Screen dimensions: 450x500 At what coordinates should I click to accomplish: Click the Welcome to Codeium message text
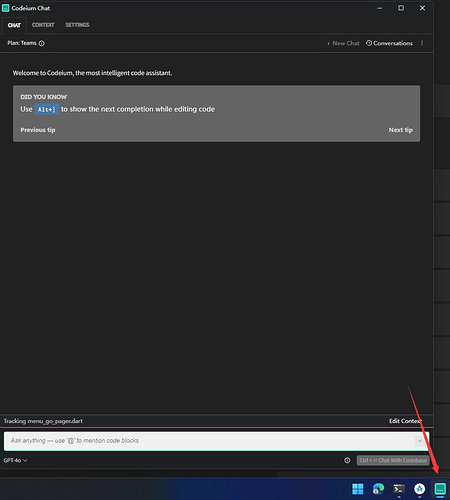(92, 73)
